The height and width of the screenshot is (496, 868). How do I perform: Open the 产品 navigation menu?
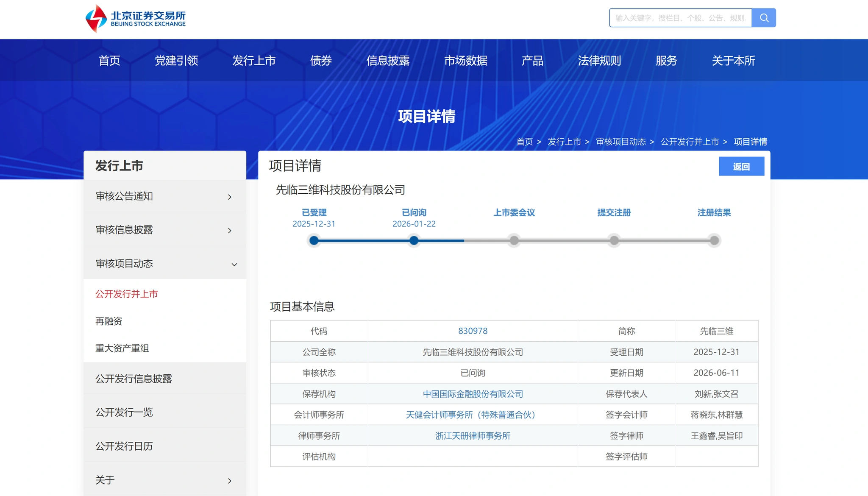(x=532, y=61)
